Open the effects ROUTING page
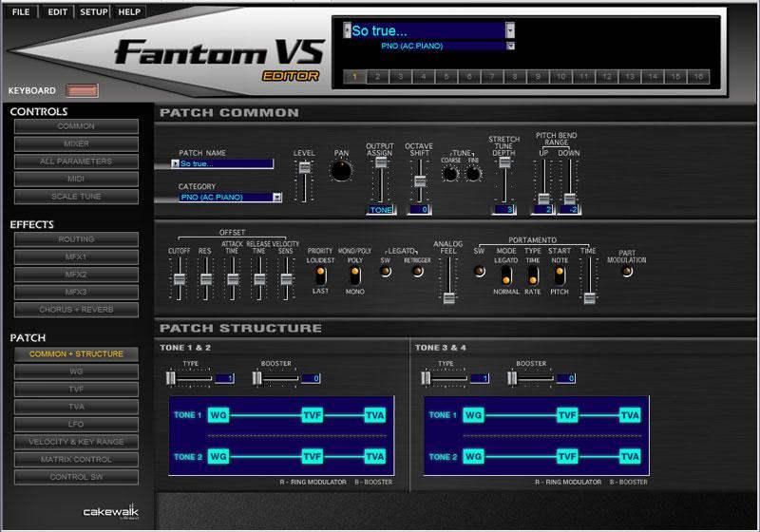The width and height of the screenshot is (760, 532). 76,239
